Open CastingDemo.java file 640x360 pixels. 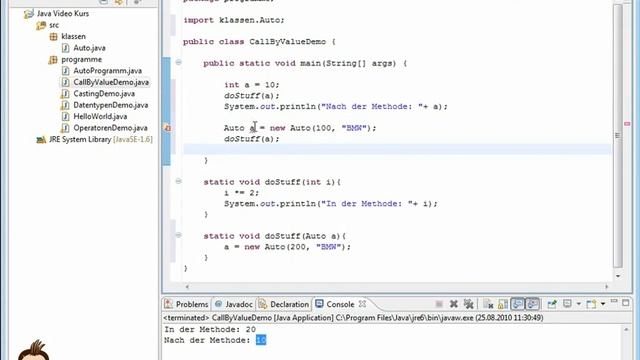coord(104,93)
